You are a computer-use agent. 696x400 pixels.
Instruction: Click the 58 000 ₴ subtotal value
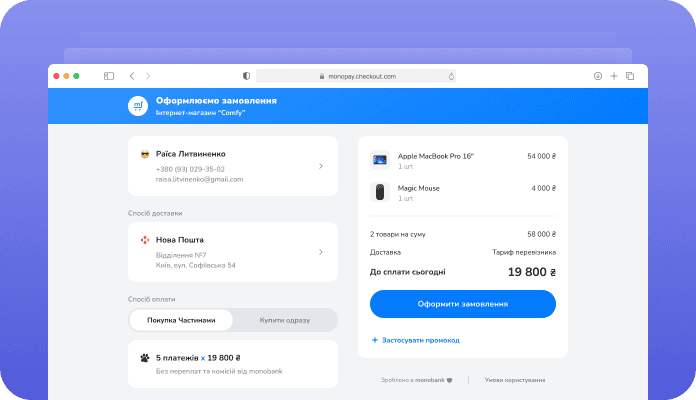(x=542, y=234)
